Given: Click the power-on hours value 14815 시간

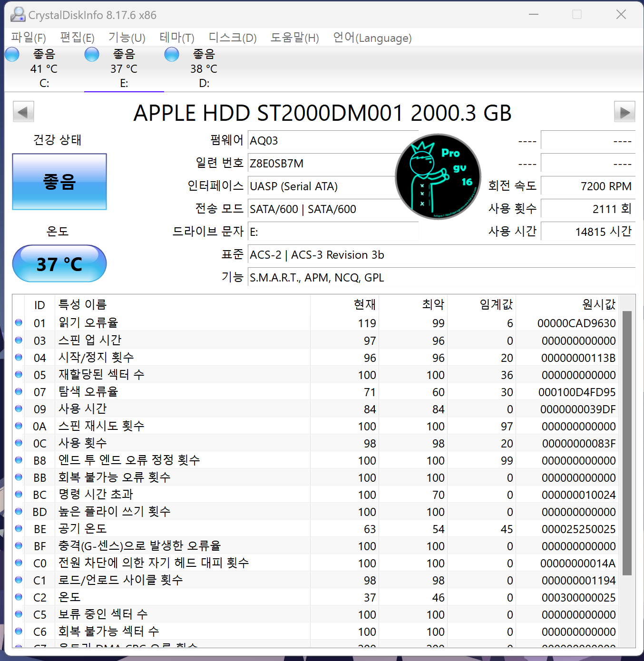Looking at the screenshot, I should coord(588,232).
